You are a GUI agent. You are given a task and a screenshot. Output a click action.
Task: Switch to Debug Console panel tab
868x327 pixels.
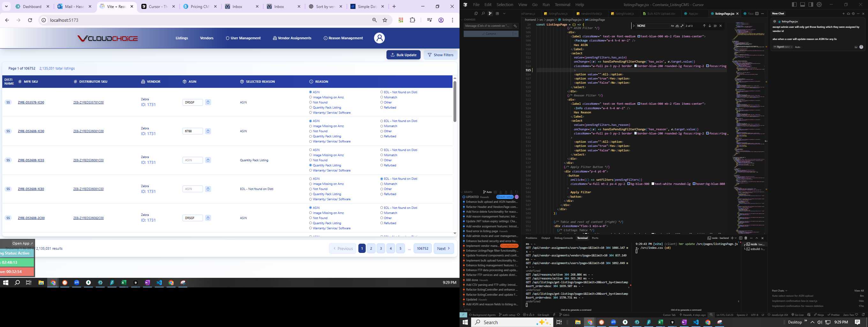click(564, 238)
